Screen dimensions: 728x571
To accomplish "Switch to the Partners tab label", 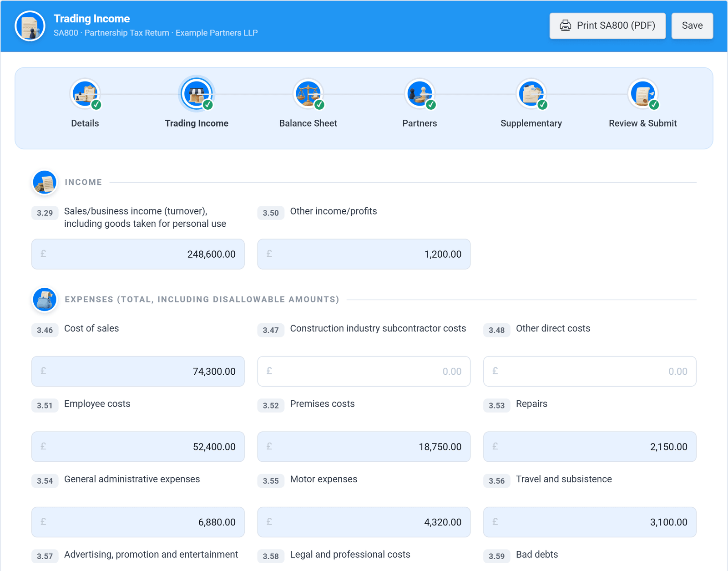I will [x=420, y=123].
